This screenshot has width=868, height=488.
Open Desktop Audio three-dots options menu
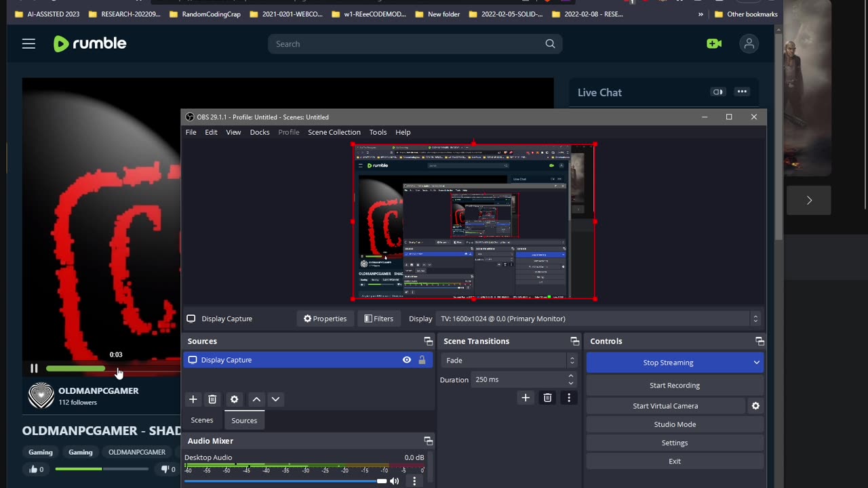point(414,481)
